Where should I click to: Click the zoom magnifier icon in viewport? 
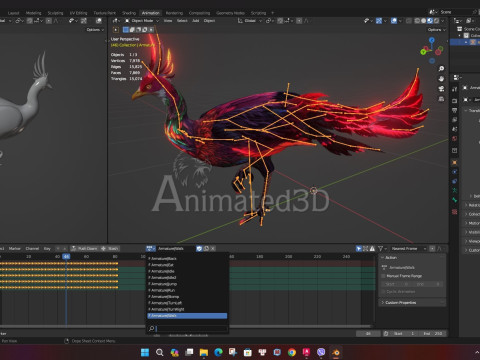coord(441,69)
